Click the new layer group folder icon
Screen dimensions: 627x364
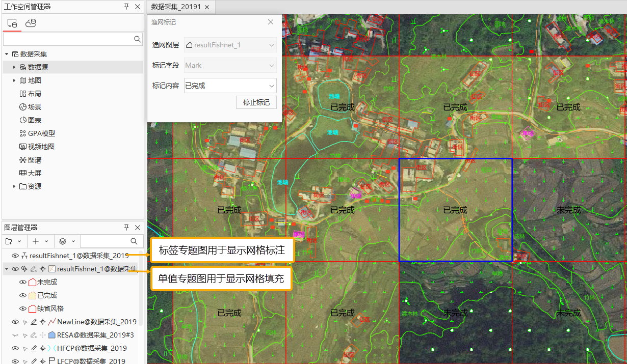click(x=9, y=241)
